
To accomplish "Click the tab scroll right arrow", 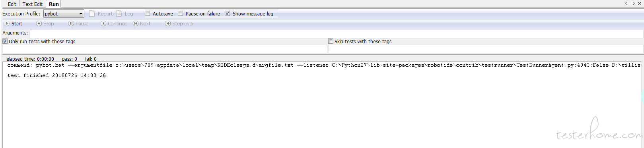I will point(634,4).
